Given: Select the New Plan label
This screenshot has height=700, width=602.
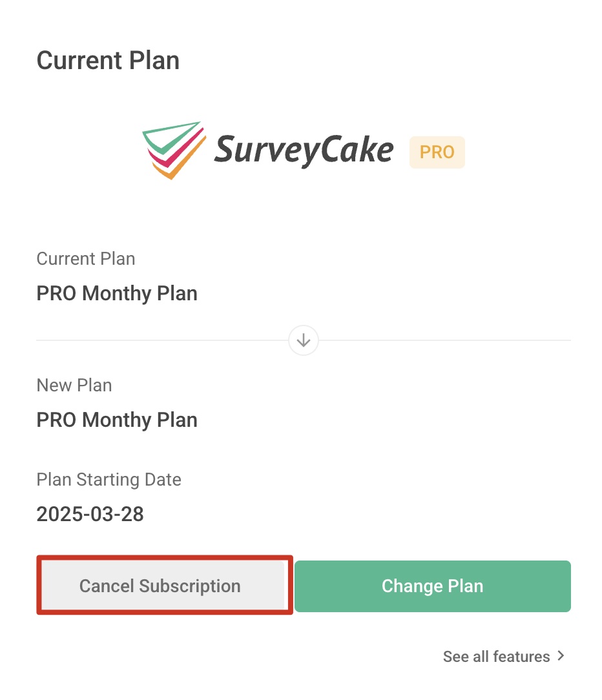Looking at the screenshot, I should (74, 385).
